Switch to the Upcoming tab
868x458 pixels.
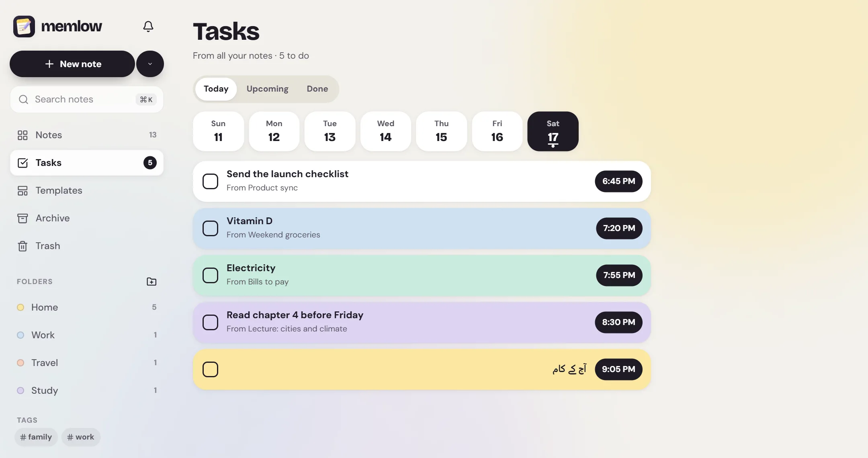coord(267,89)
